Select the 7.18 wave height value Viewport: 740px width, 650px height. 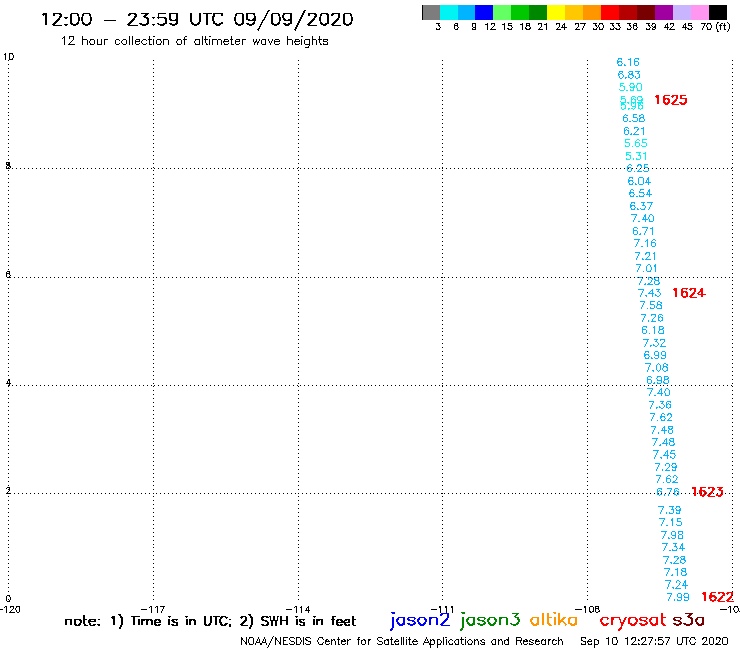point(675,573)
